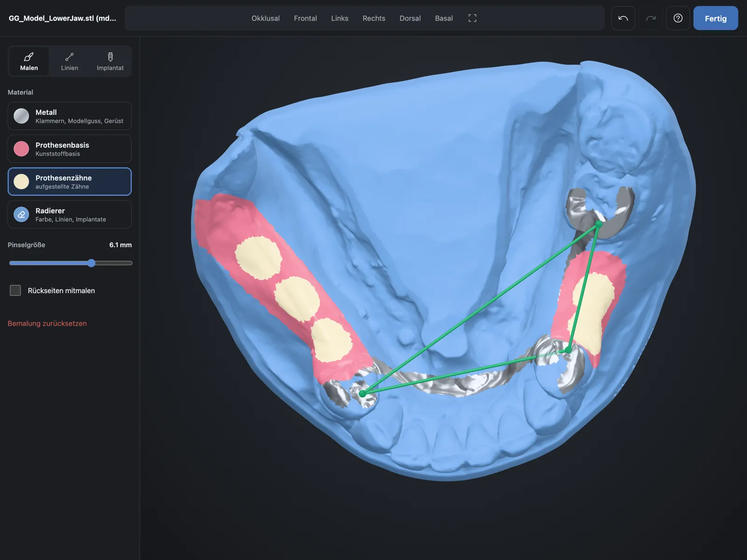This screenshot has width=747, height=560.
Task: Select the Malen paint tool tab
Action: (29, 61)
